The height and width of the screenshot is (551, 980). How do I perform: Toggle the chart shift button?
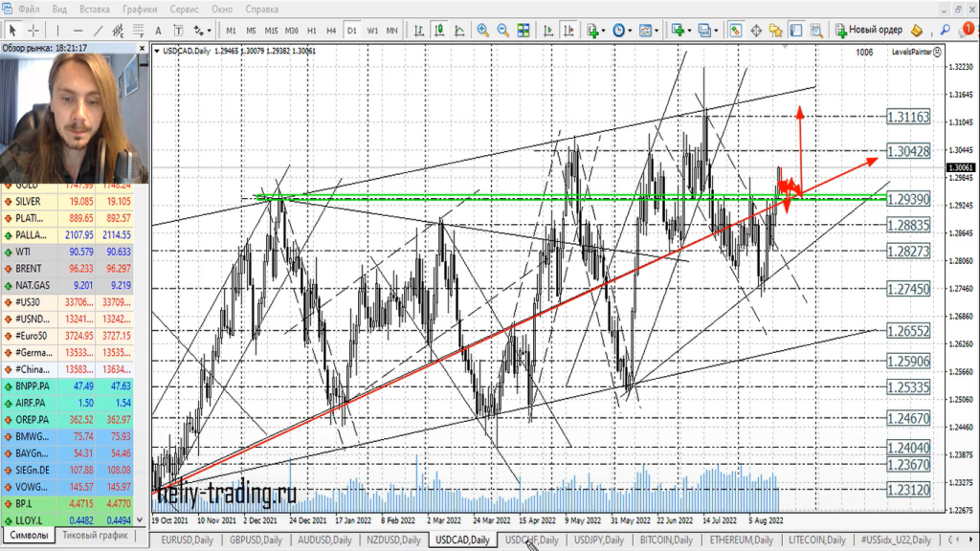coord(565,30)
